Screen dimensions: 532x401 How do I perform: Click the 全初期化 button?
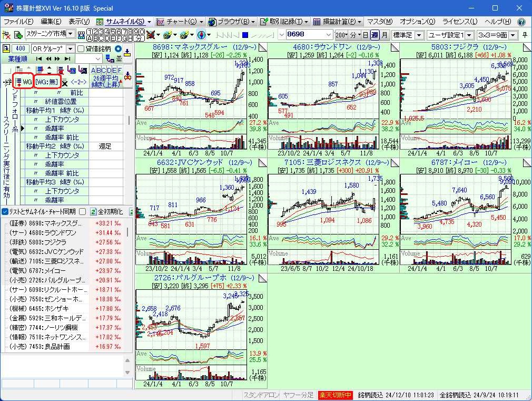pyautogui.click(x=110, y=212)
